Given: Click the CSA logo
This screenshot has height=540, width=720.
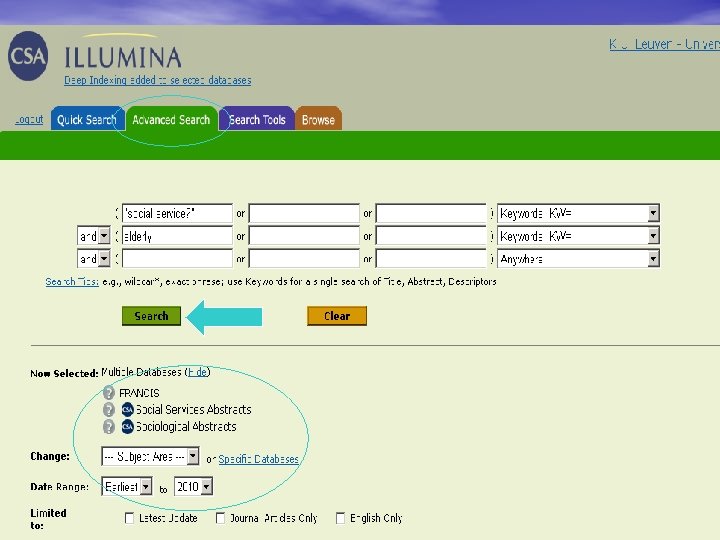Looking at the screenshot, I should tap(28, 56).
